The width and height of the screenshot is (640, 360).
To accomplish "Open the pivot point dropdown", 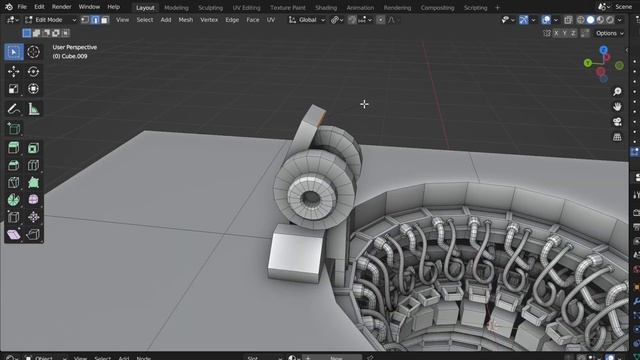I will [337, 20].
